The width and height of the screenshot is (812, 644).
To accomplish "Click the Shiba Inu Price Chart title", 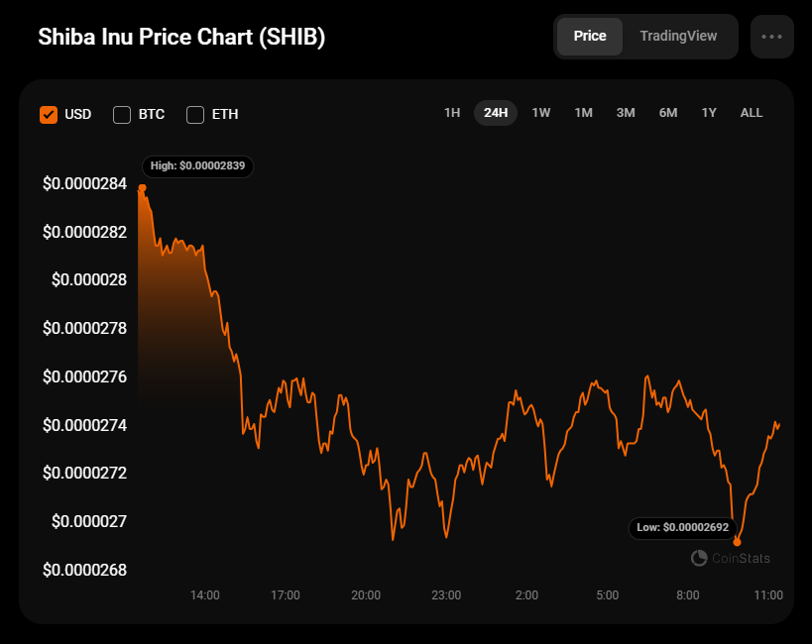I will (181, 37).
